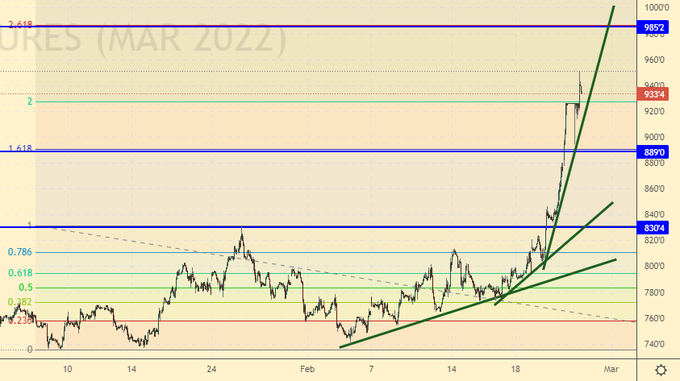The width and height of the screenshot is (680, 381).
Task: Select the 985'2 blue price label
Action: pyautogui.click(x=653, y=27)
